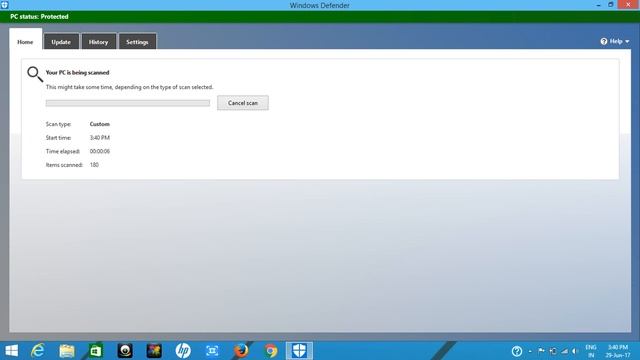Click the time elapsed value '00:00:06'
Image resolution: width=640 pixels, height=360 pixels.
tap(100, 151)
